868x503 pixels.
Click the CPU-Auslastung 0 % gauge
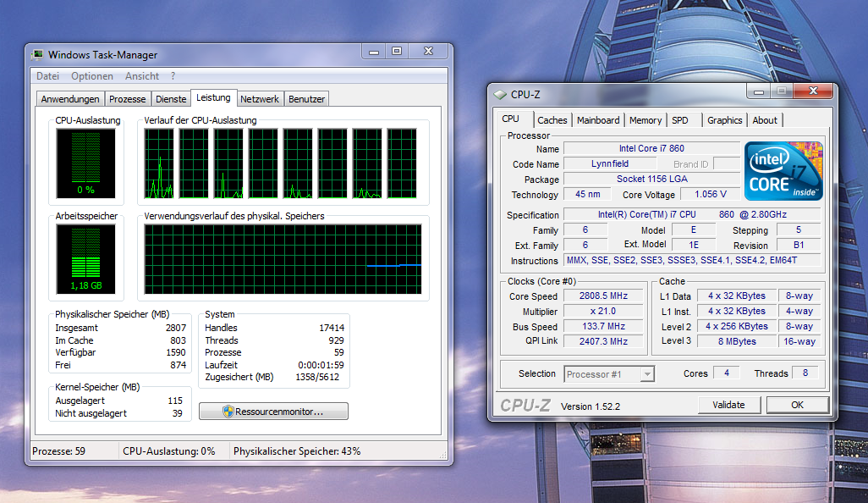[85, 163]
